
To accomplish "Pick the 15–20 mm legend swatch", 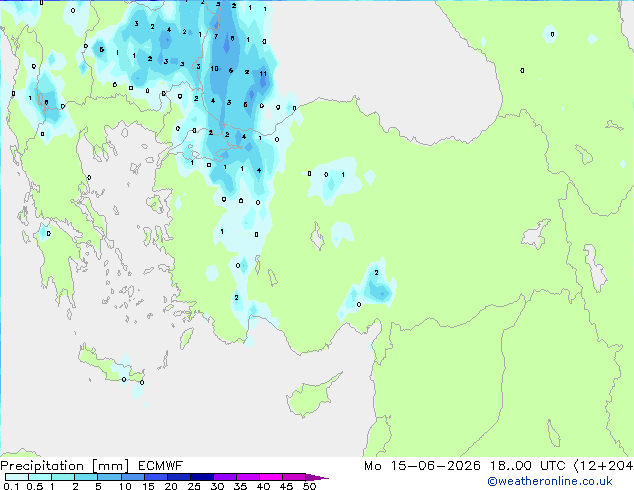I will click(x=156, y=477).
